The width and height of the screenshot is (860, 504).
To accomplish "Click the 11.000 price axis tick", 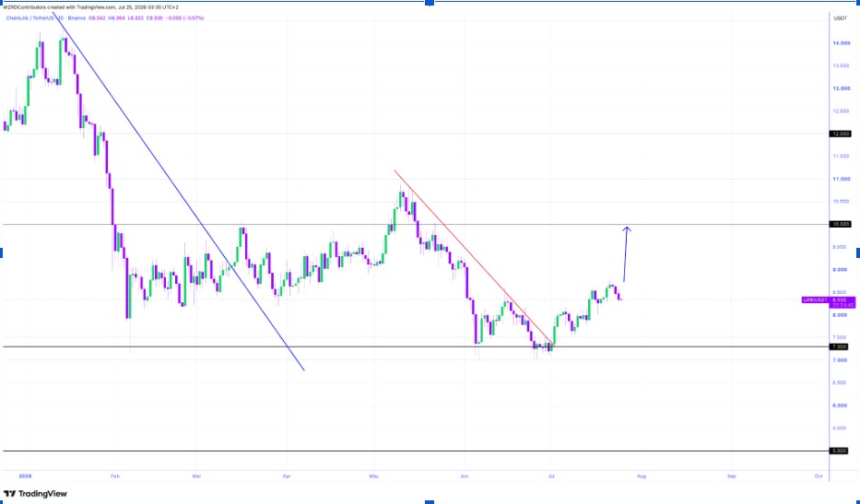I will [x=842, y=179].
